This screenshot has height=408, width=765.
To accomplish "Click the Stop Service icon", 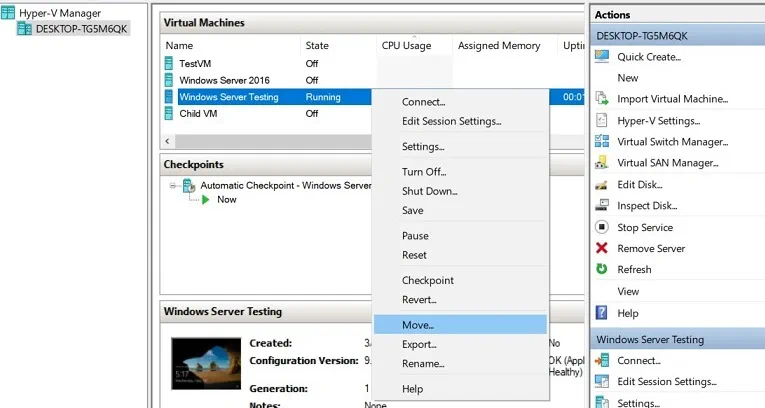I will [602, 227].
